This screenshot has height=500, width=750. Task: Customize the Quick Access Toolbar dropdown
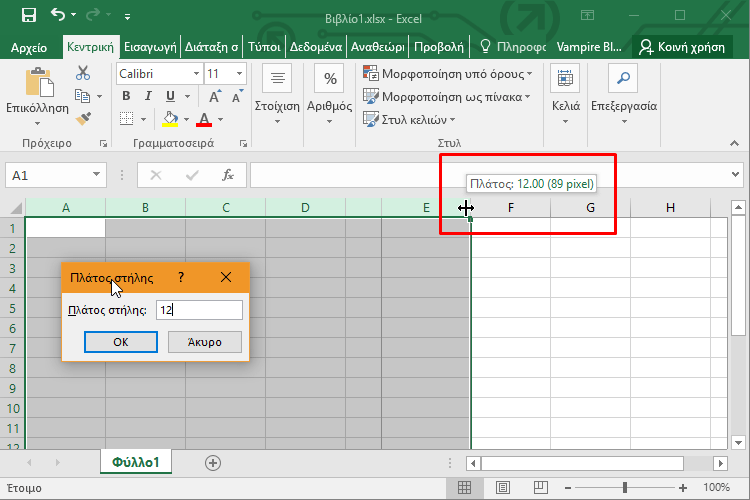(x=127, y=17)
